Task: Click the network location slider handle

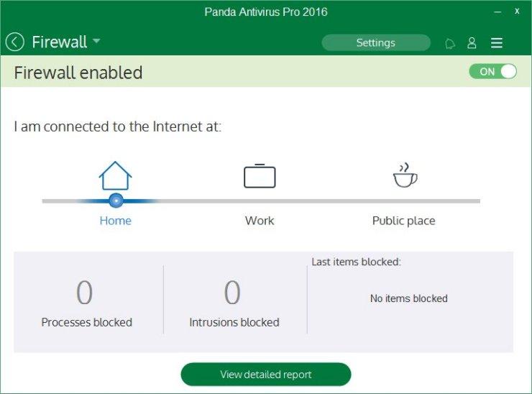Action: pyautogui.click(x=116, y=201)
